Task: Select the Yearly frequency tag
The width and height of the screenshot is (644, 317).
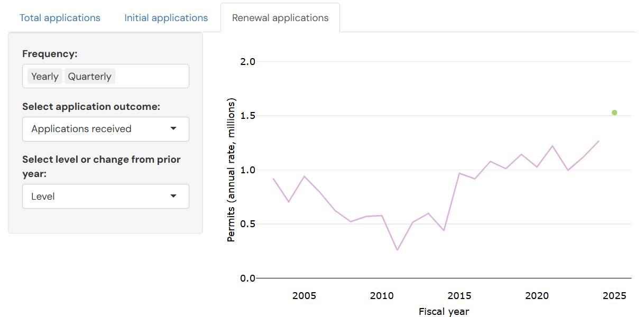Action: (x=44, y=77)
